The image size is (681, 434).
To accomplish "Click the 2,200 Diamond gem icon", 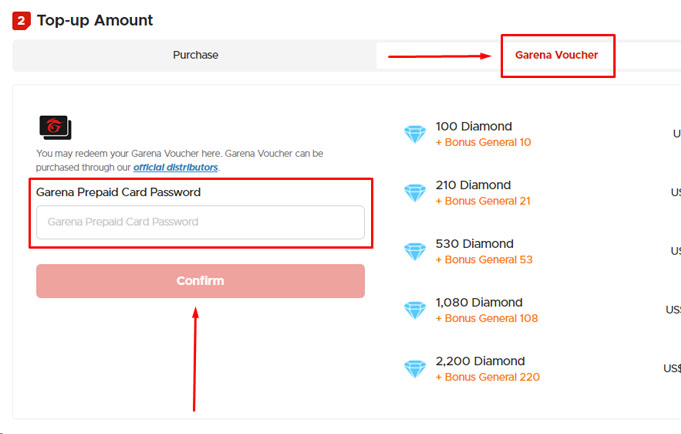I will [415, 369].
